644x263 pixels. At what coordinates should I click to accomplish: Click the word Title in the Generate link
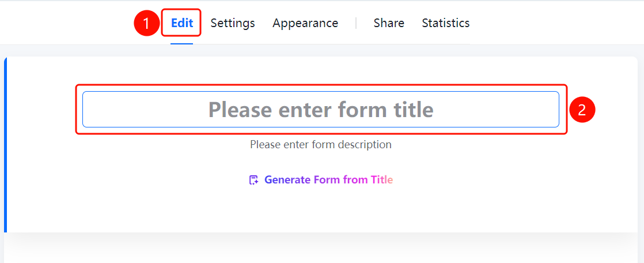coord(381,180)
